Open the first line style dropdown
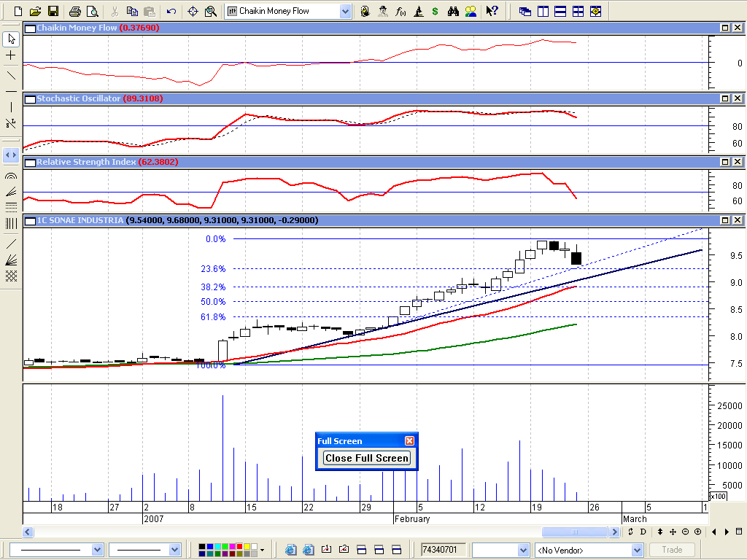This screenshot has width=747, height=560. (x=97, y=550)
